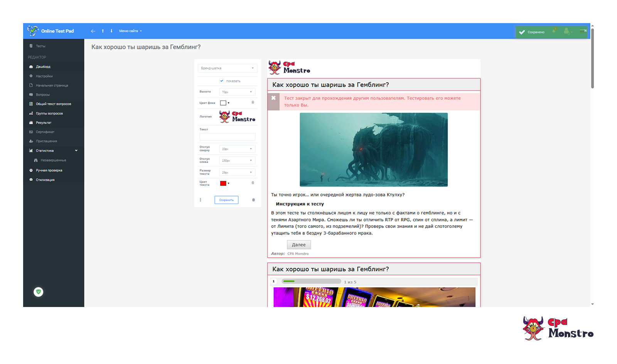
Task: Open Незавершенные under Статистика
Action: click(54, 160)
